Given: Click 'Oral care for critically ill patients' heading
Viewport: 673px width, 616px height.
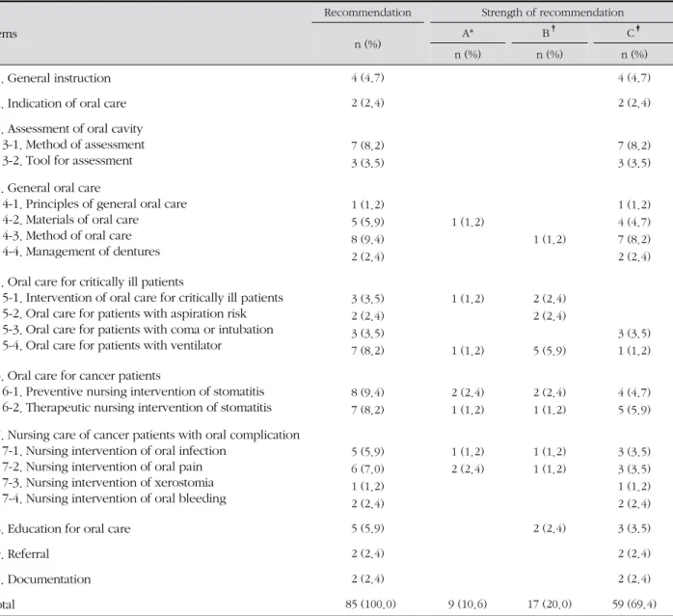Looking at the screenshot, I should [x=95, y=282].
